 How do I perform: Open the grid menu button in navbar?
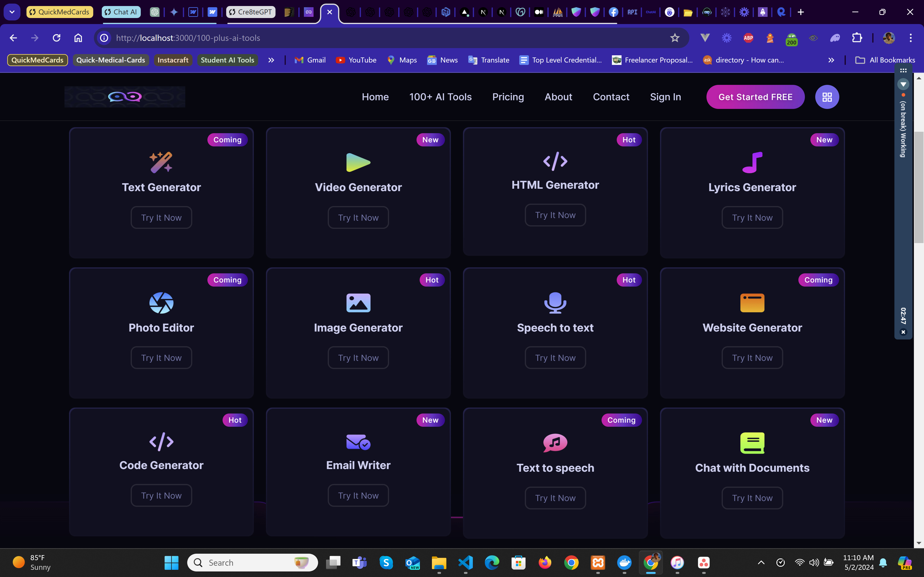point(827,97)
